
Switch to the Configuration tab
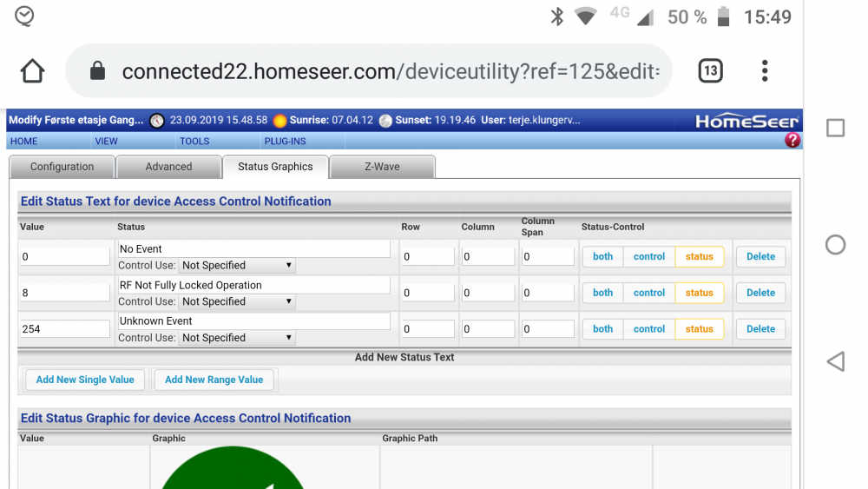tap(62, 167)
